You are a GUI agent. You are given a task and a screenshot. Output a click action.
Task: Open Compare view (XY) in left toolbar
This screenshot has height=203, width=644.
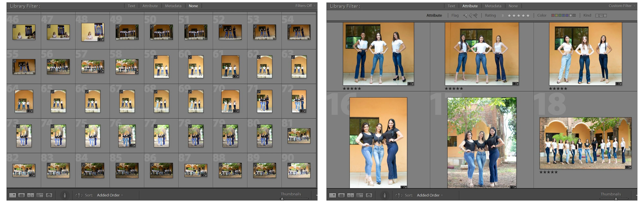(x=31, y=195)
